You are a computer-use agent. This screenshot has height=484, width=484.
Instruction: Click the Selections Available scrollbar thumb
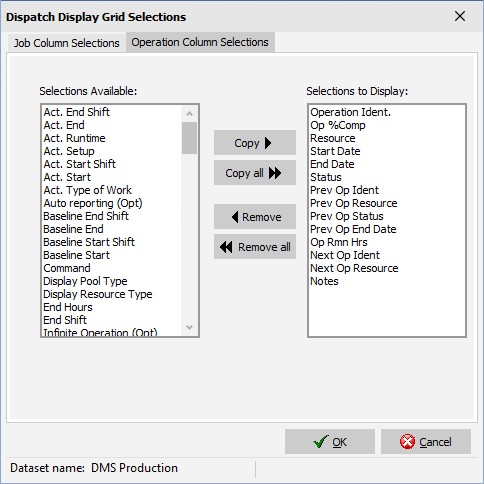(x=189, y=138)
